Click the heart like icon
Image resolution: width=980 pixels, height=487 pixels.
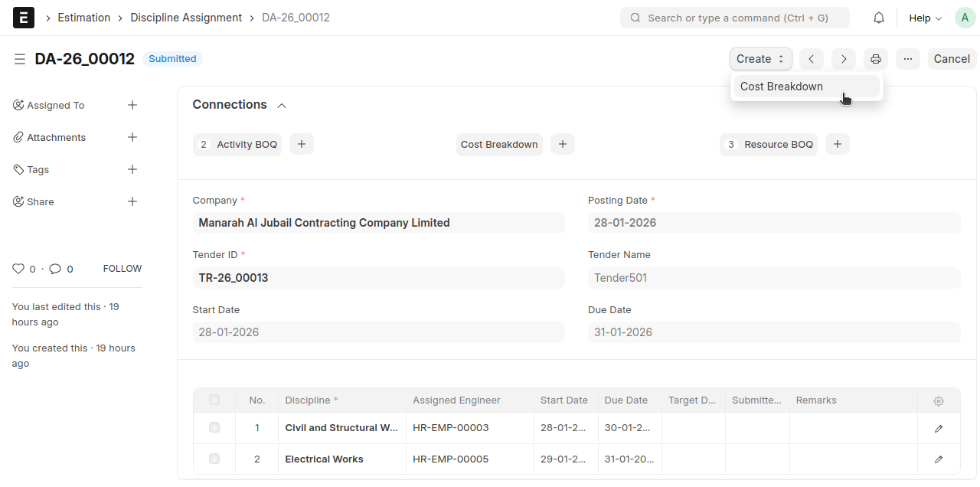(18, 269)
